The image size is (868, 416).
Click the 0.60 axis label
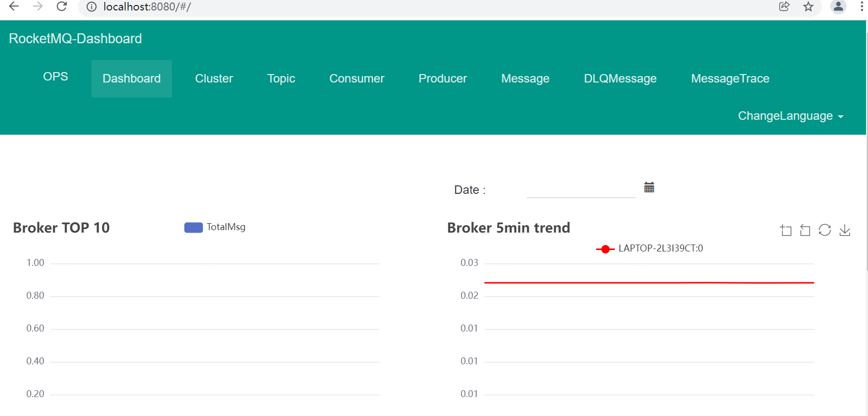click(35, 328)
